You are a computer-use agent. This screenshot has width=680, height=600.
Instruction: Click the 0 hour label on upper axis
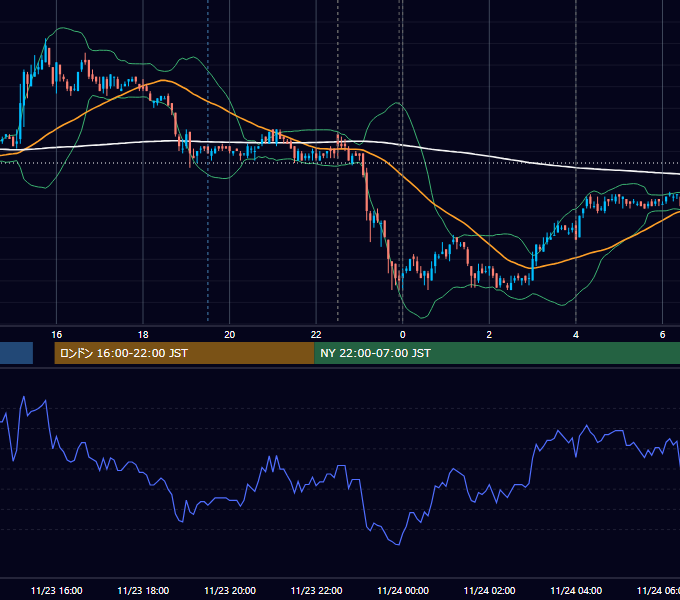[402, 335]
